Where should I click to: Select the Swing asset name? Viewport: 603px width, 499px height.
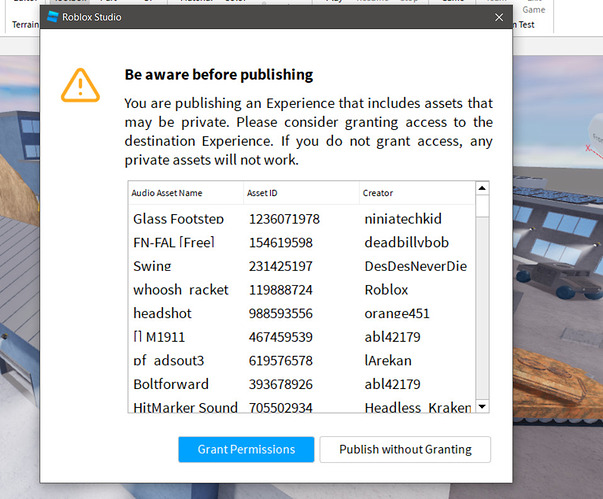pyautogui.click(x=152, y=266)
